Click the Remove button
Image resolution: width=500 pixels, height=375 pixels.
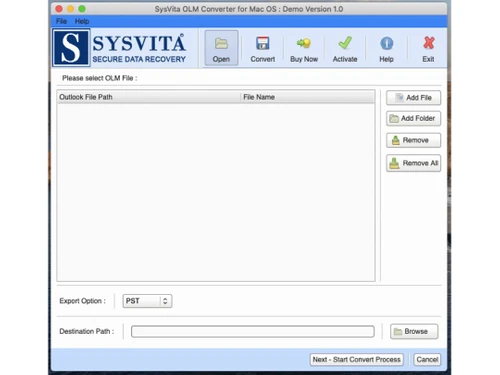413,140
